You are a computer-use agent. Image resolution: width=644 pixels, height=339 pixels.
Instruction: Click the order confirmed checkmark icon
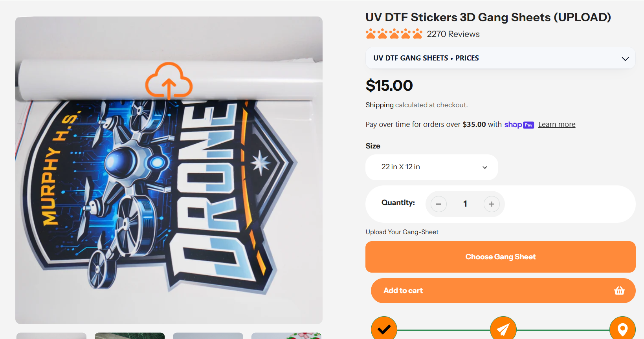384,329
